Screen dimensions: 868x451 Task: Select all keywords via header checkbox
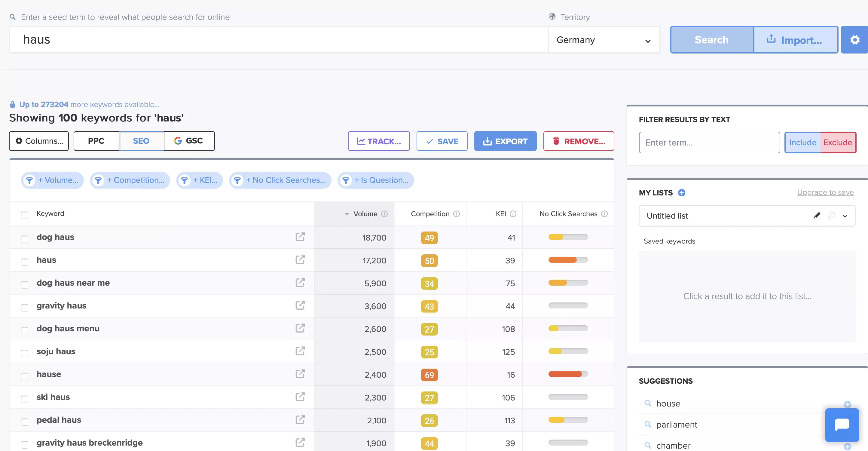(x=25, y=215)
